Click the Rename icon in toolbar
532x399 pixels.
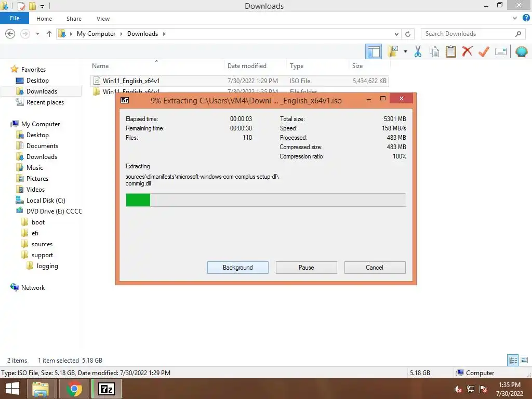[501, 51]
